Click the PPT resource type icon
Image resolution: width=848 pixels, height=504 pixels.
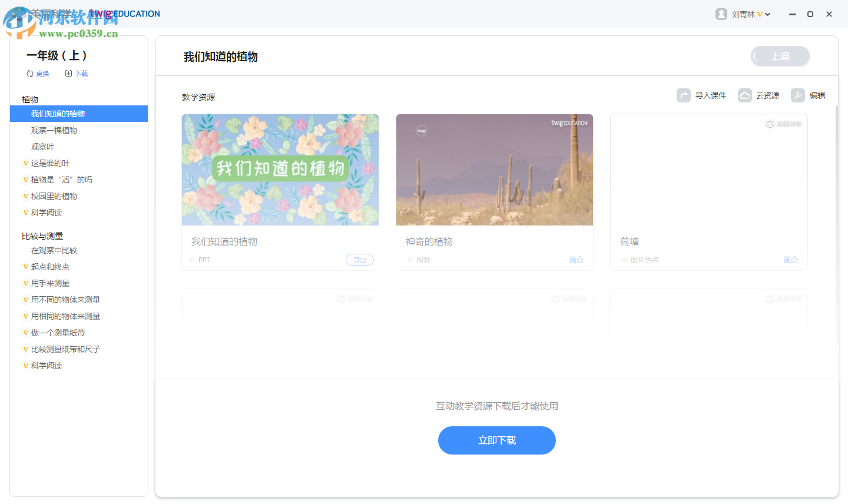pos(193,259)
